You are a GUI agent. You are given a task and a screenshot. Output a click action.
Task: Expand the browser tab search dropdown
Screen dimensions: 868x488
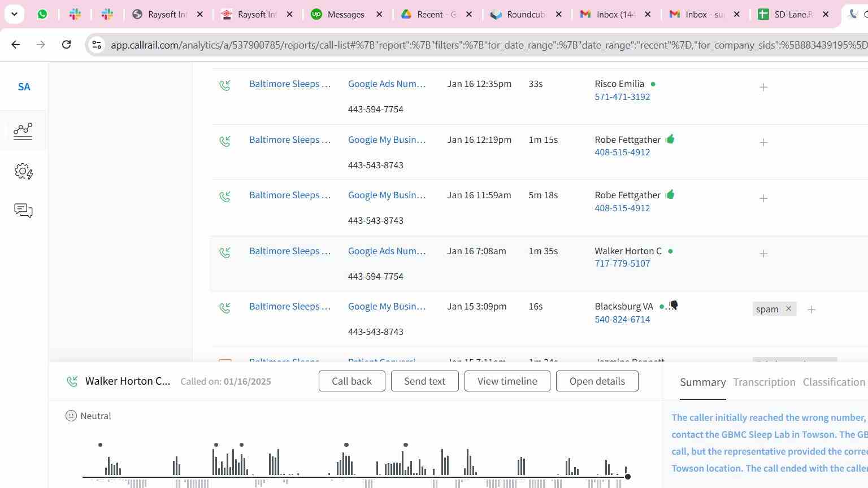[x=14, y=14]
